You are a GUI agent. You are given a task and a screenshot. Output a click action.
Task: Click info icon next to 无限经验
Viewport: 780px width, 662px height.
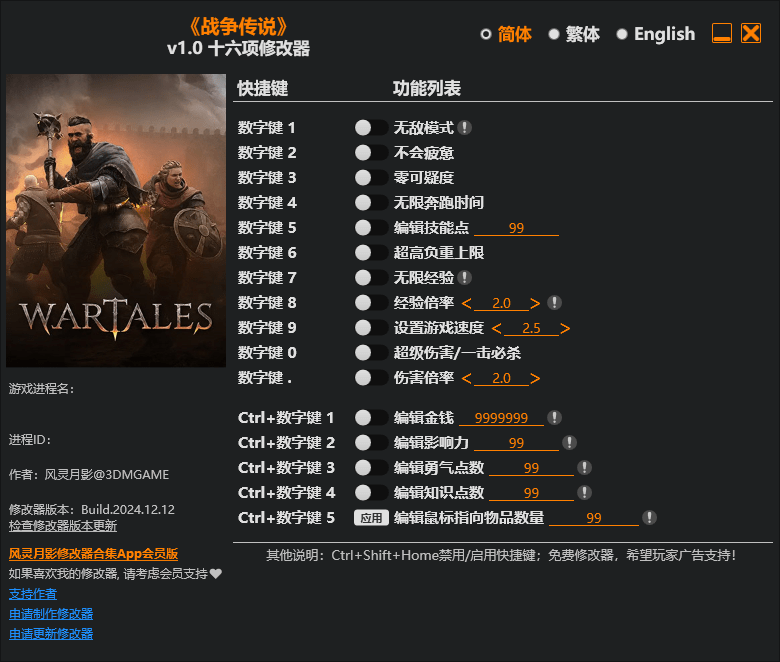[464, 278]
